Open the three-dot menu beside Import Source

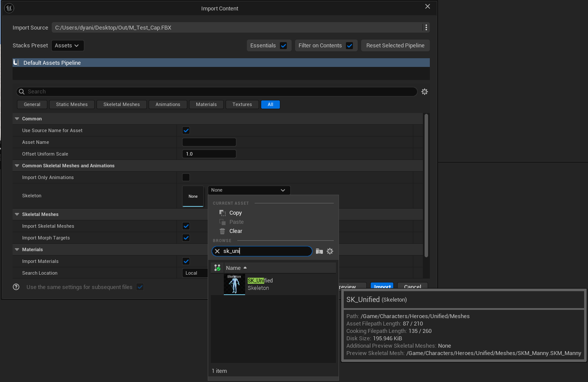[426, 28]
